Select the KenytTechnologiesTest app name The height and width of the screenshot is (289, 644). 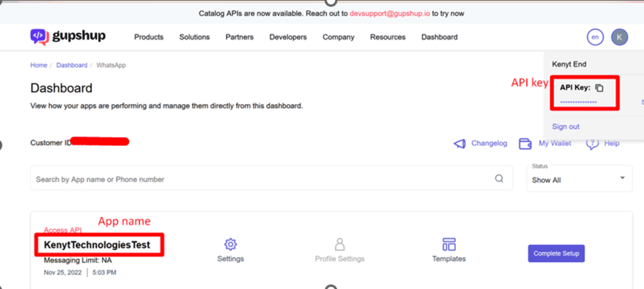coord(97,245)
